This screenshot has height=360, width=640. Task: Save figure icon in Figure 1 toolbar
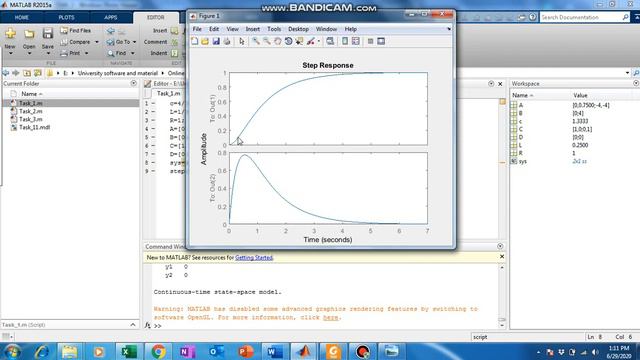coord(216,41)
